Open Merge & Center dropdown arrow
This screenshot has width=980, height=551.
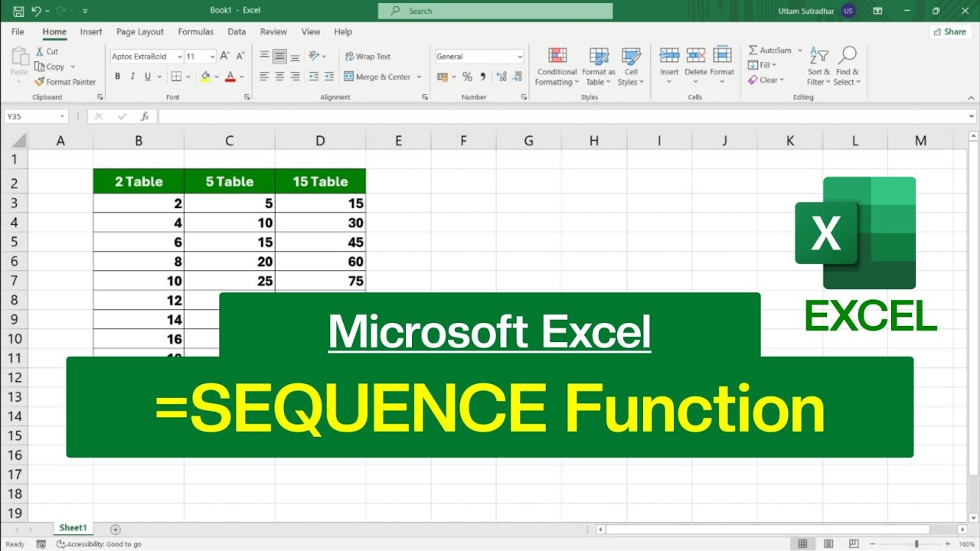[419, 77]
